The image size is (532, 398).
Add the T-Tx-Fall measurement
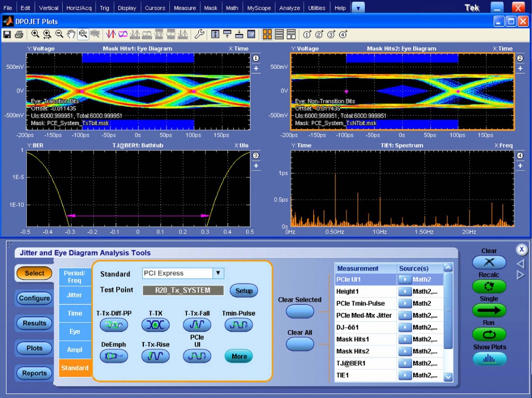[x=197, y=325]
